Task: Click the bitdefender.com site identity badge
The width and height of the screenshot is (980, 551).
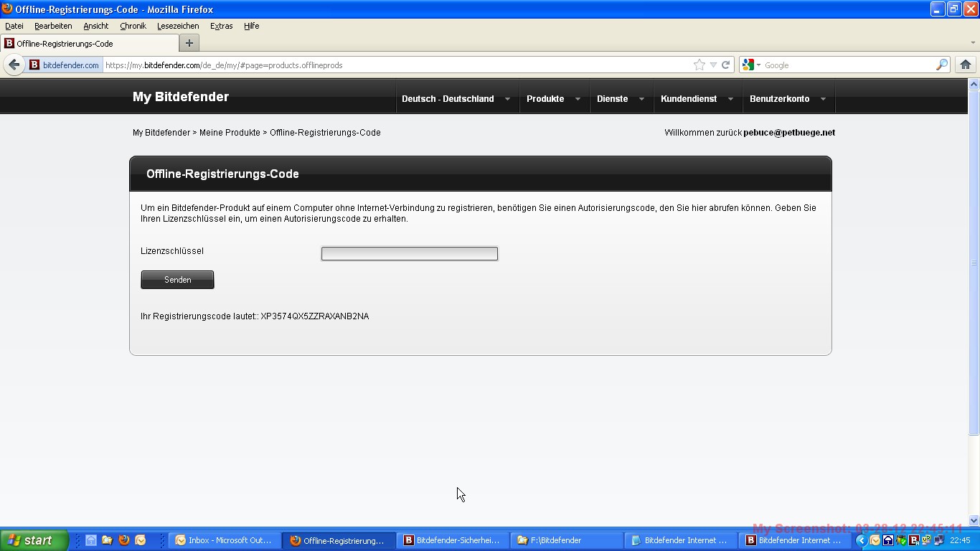Action: point(64,65)
